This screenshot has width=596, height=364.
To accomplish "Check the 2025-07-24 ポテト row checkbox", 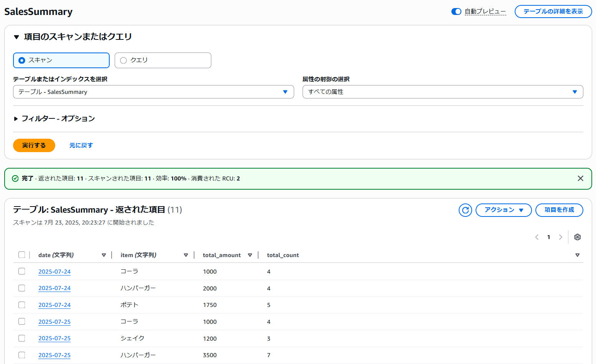I will coord(22,305).
